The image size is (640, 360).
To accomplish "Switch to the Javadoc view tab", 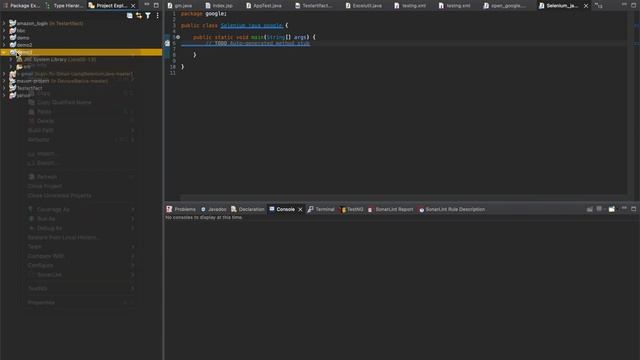I will tap(213, 209).
